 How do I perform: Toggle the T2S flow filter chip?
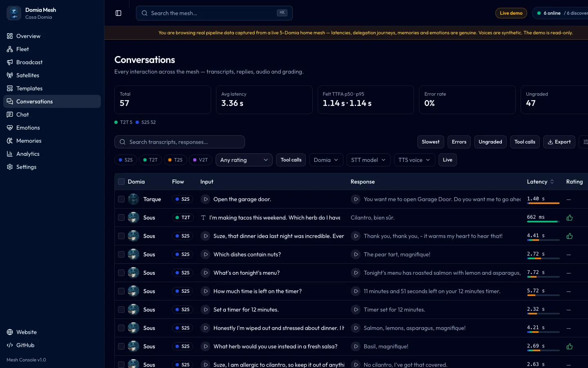pos(175,160)
